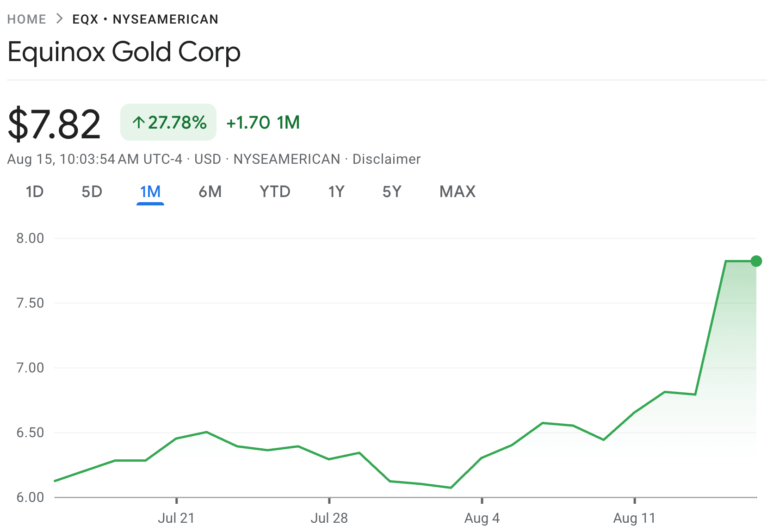Click the up arrow in change badge

tap(138, 123)
